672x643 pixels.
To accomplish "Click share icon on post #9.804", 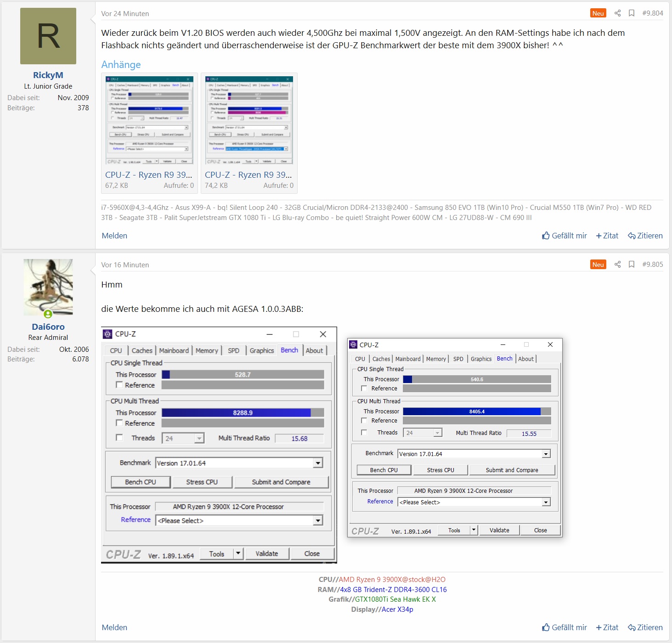I will [617, 13].
